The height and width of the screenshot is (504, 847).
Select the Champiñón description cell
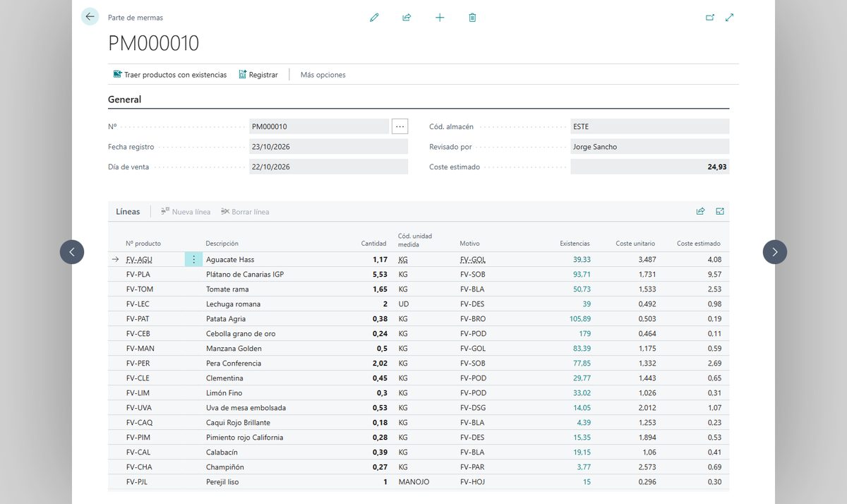point(224,467)
